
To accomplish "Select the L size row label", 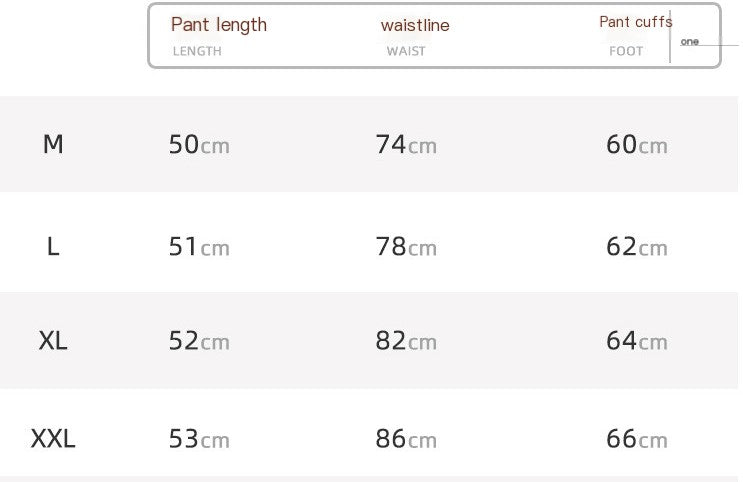I will tap(53, 246).
